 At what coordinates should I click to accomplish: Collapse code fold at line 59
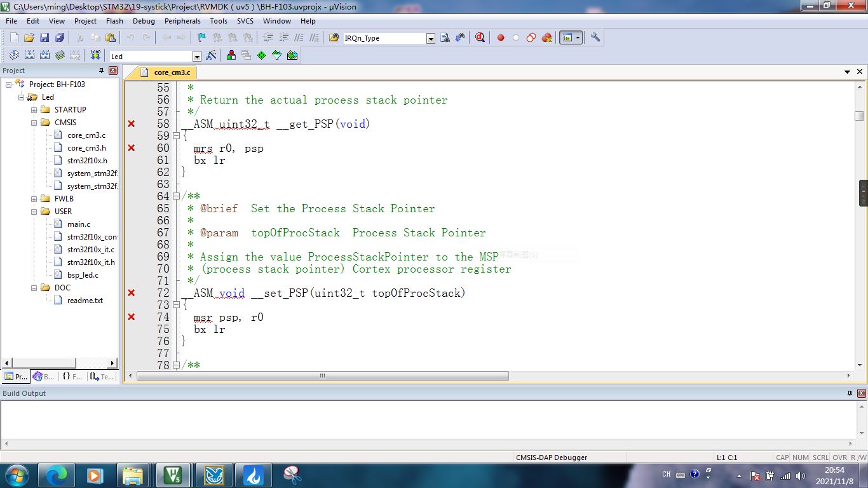(x=177, y=136)
